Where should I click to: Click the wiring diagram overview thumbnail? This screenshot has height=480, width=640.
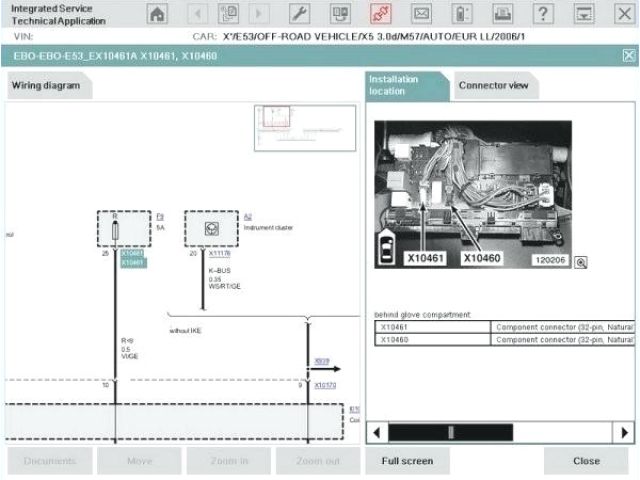[x=305, y=128]
